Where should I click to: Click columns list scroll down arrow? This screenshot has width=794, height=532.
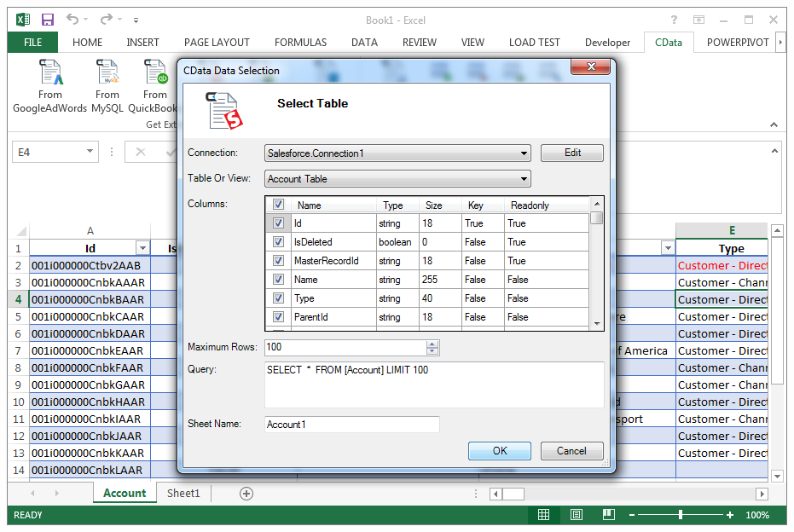point(597,324)
